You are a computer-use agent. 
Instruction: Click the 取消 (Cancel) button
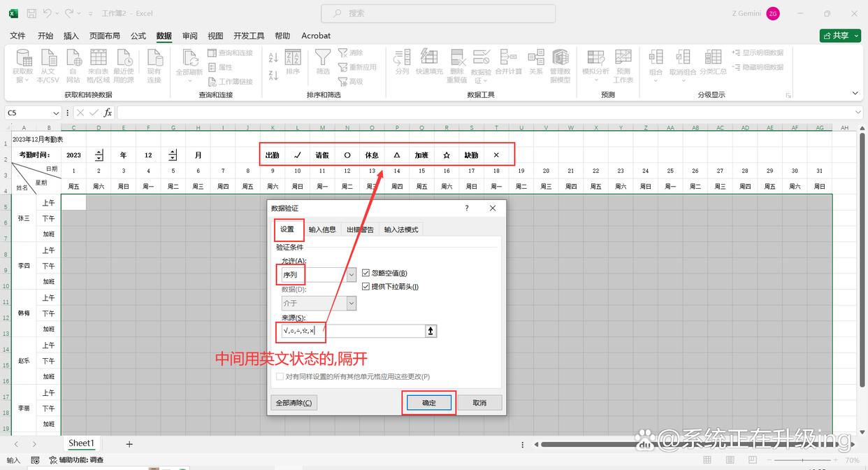tap(479, 403)
